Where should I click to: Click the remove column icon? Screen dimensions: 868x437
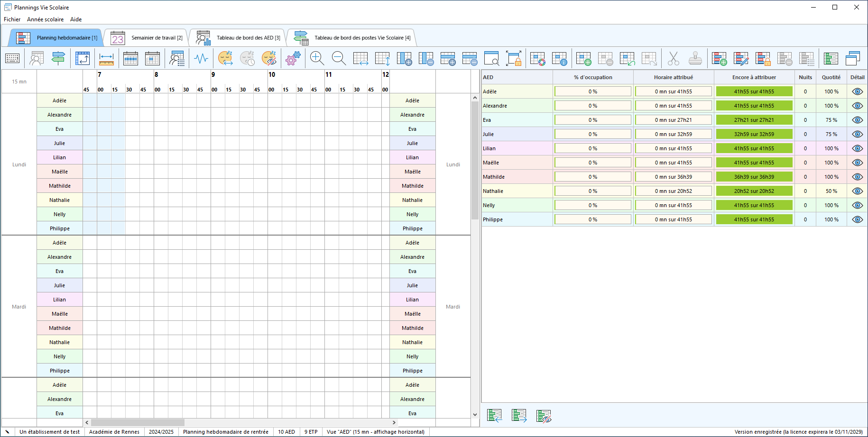426,58
